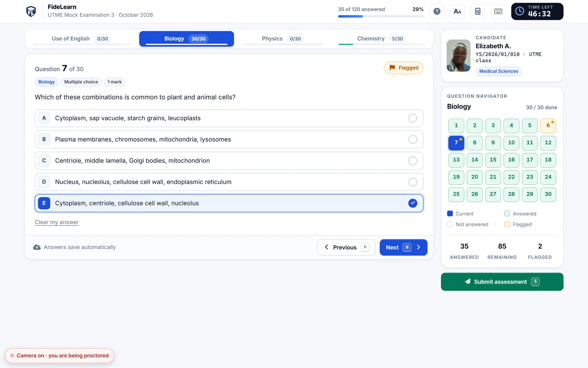Pick option D radio button
The image size is (588, 368).
413,182
